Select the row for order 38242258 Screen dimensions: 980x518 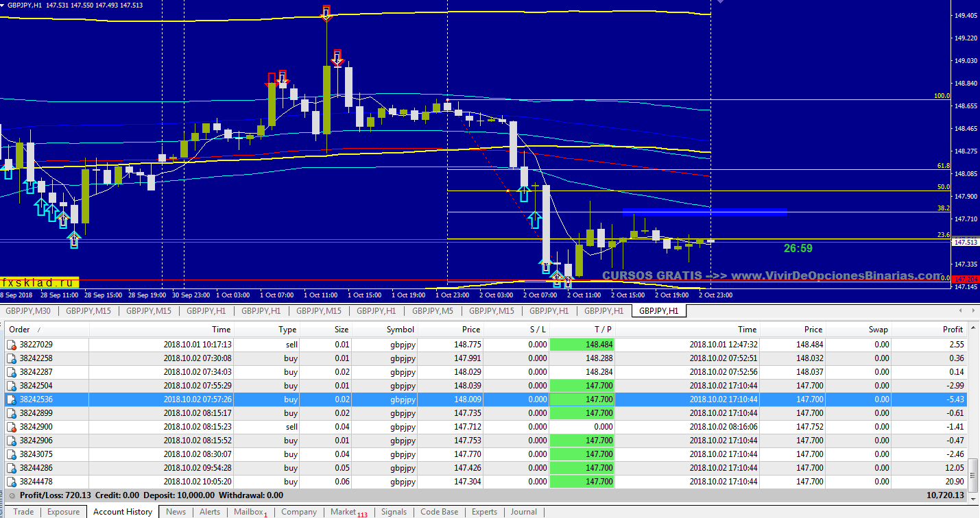(x=480, y=358)
